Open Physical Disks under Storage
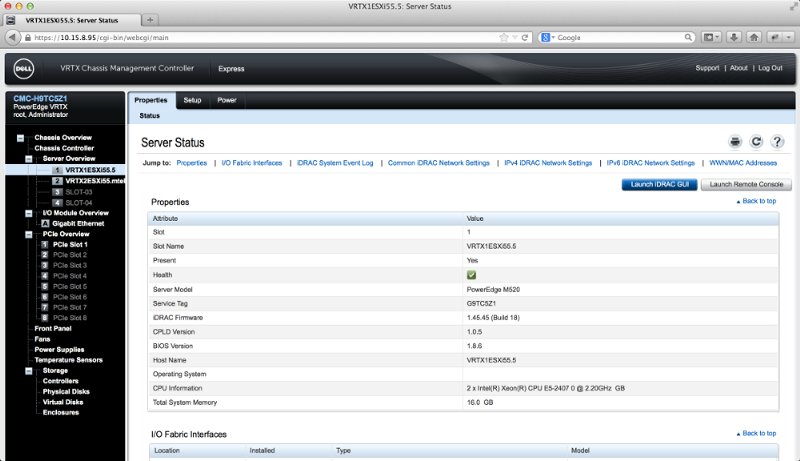The width and height of the screenshot is (800, 461). click(x=66, y=392)
